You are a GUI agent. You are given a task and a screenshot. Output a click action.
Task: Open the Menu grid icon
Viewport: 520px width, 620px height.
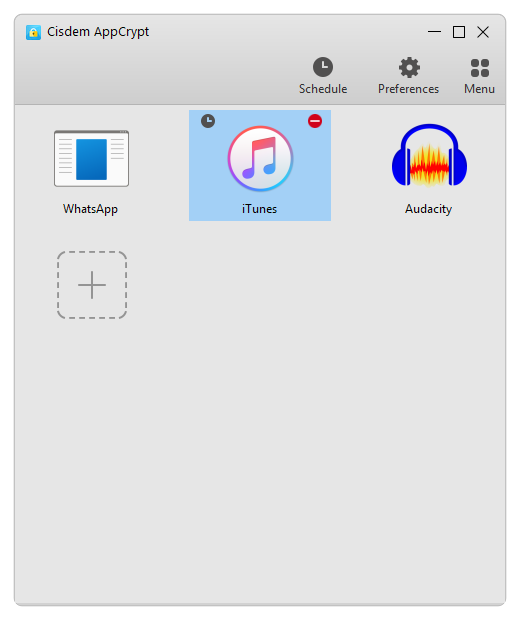(479, 76)
